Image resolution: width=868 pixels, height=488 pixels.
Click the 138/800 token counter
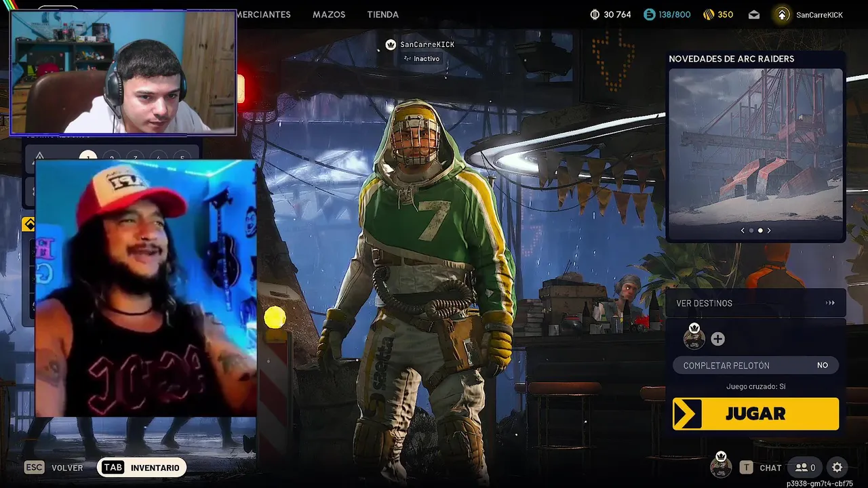tap(674, 14)
